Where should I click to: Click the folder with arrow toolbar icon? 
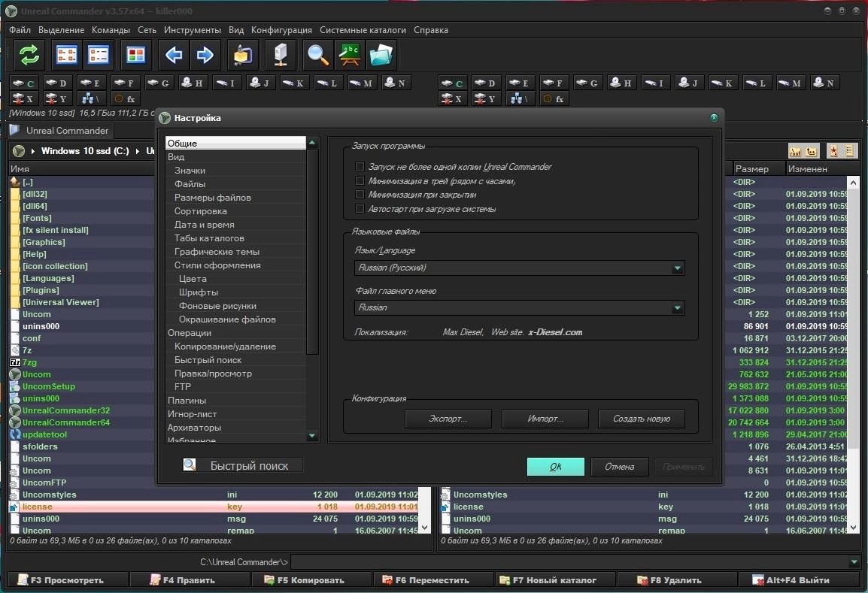coord(242,55)
